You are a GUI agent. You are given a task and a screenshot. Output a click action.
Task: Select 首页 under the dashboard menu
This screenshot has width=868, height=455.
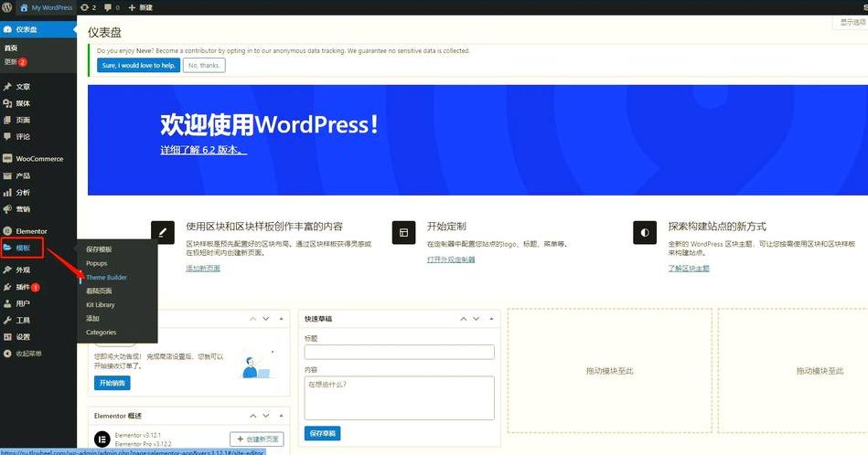[11, 48]
